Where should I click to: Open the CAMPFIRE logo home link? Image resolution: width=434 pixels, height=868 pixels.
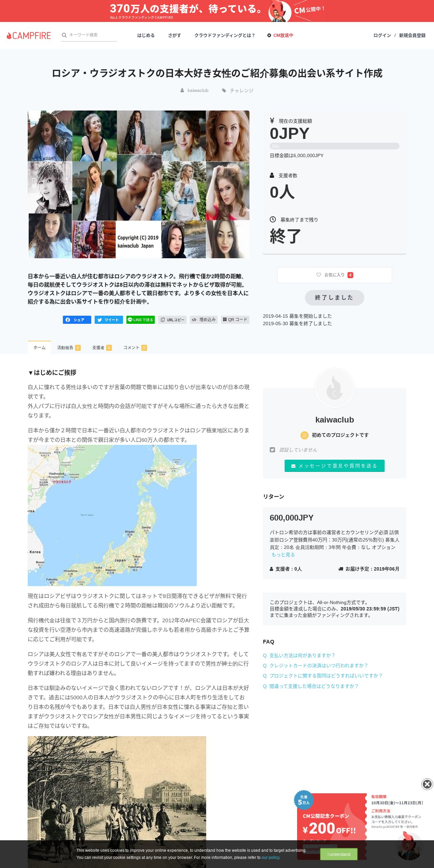(x=29, y=35)
